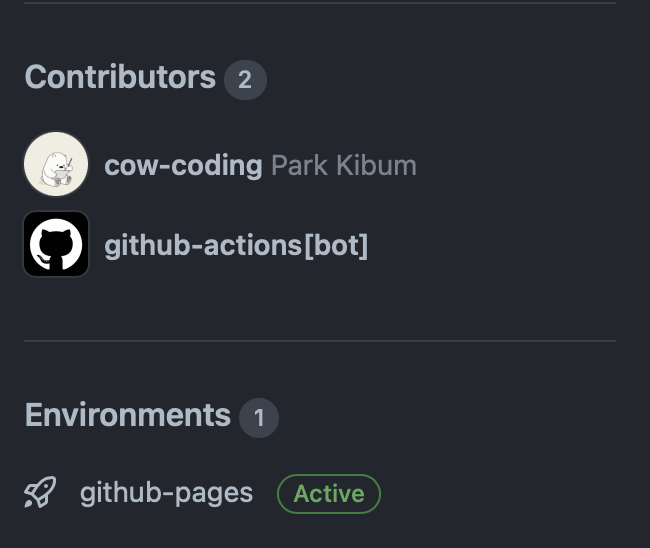Click the bear drawing inside the round avatar
This screenshot has width=650, height=548.
point(58,169)
